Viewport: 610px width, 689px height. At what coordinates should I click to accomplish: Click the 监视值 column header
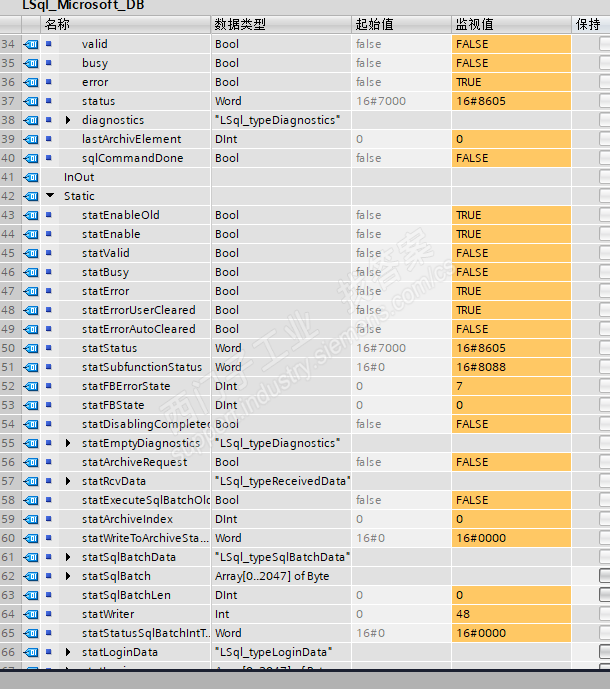(512, 24)
